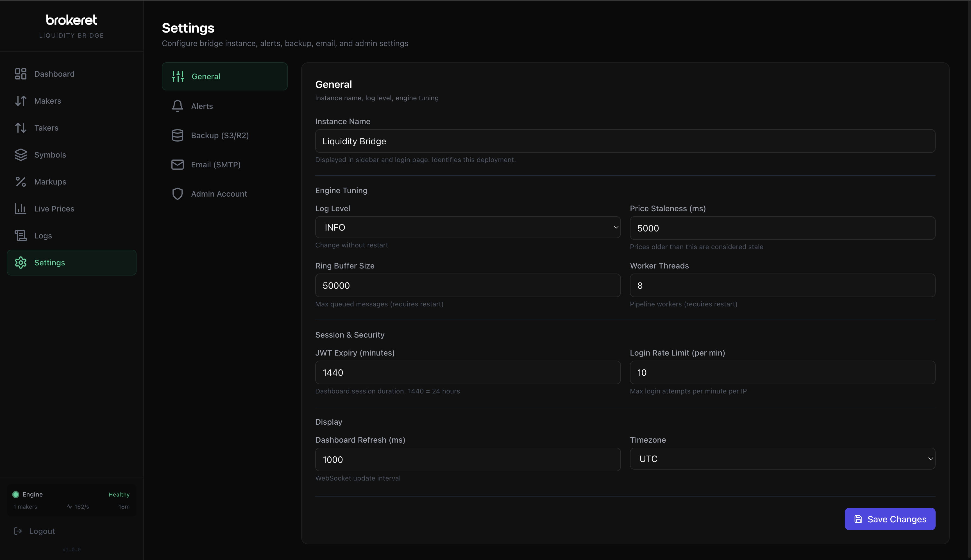Click the Settings gear icon

[x=21, y=263]
